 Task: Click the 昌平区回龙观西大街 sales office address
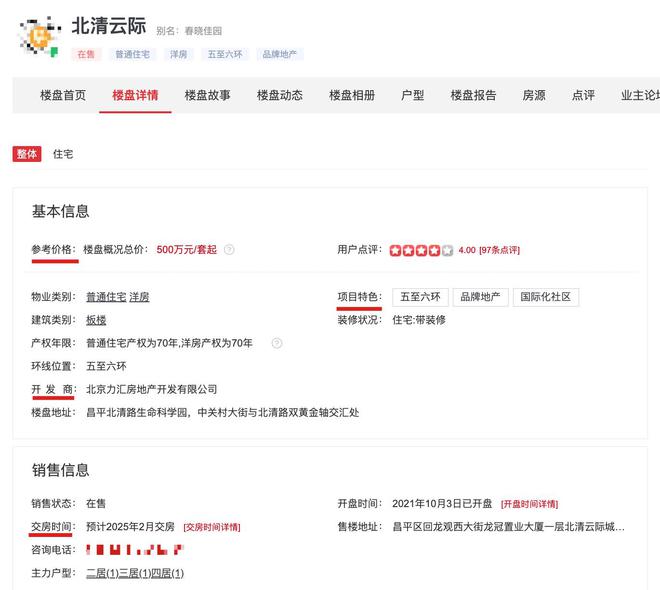508,526
